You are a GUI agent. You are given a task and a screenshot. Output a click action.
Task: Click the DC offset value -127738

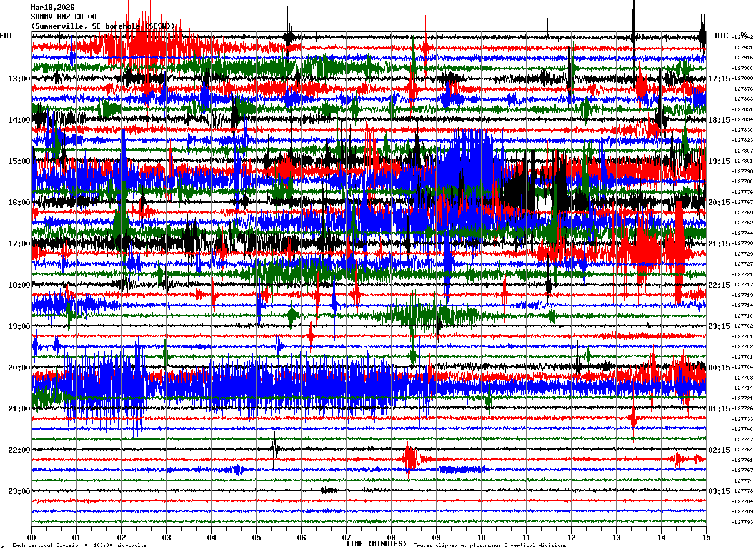pyautogui.click(x=743, y=244)
